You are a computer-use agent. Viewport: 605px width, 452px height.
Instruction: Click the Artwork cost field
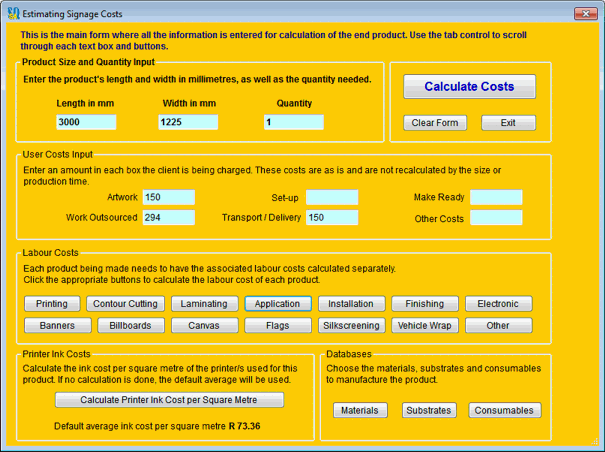168,198
